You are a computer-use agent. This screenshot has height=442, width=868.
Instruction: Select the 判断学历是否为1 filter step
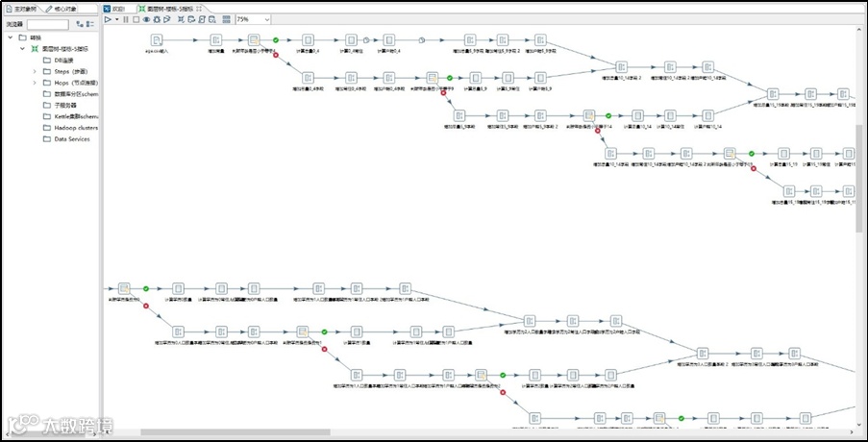[x=302, y=331]
